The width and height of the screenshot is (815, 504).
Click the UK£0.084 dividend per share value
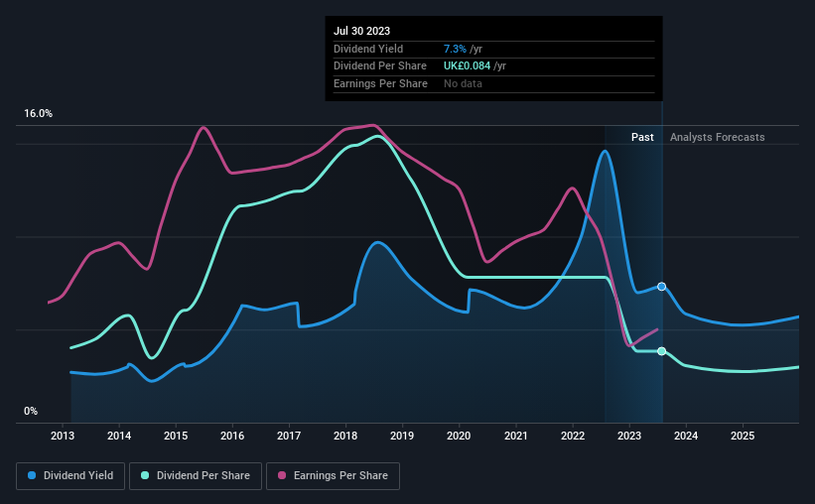468,66
